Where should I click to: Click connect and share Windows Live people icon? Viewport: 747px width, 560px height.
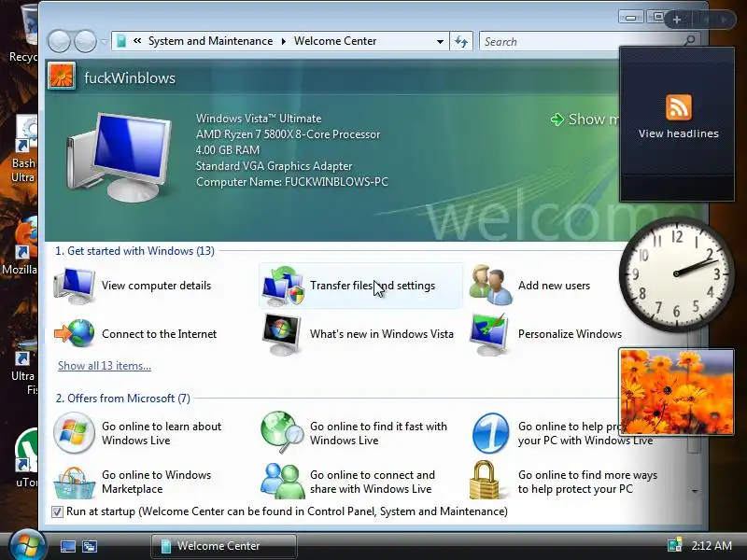tap(283, 481)
